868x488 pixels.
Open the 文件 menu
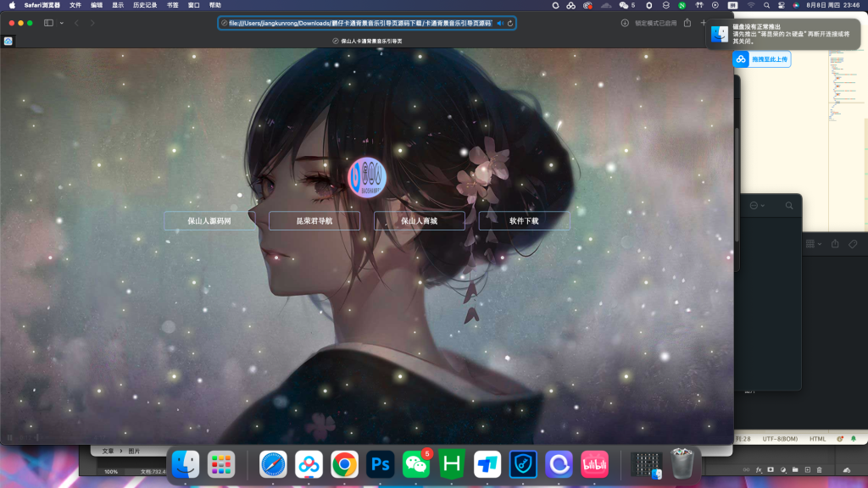(75, 6)
